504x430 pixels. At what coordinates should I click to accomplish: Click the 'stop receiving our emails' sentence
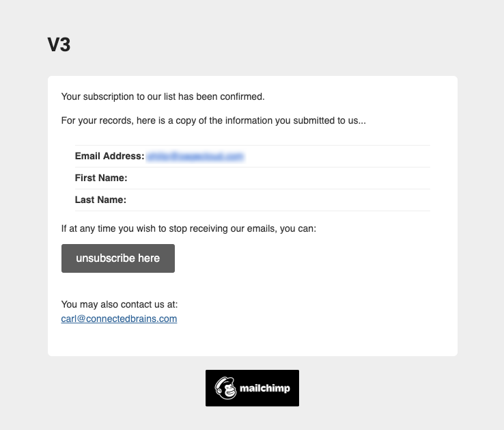pyautogui.click(x=188, y=228)
